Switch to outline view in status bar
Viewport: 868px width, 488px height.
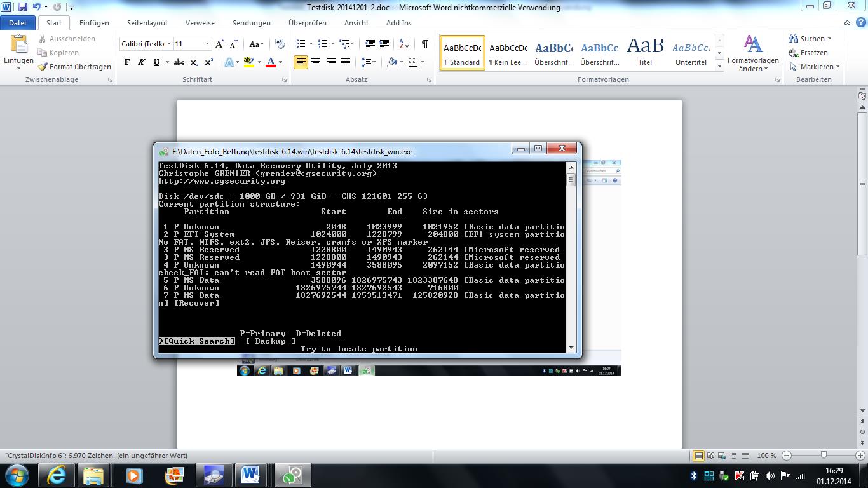pyautogui.click(x=734, y=456)
